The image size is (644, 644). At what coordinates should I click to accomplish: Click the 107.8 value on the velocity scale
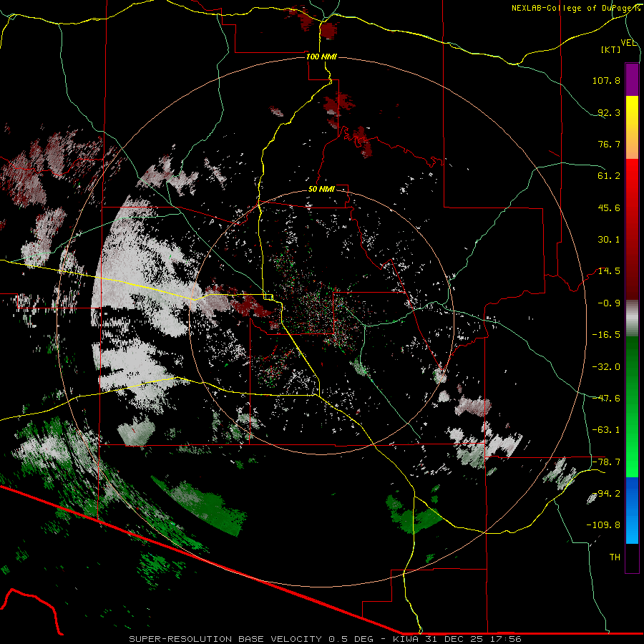pyautogui.click(x=606, y=80)
